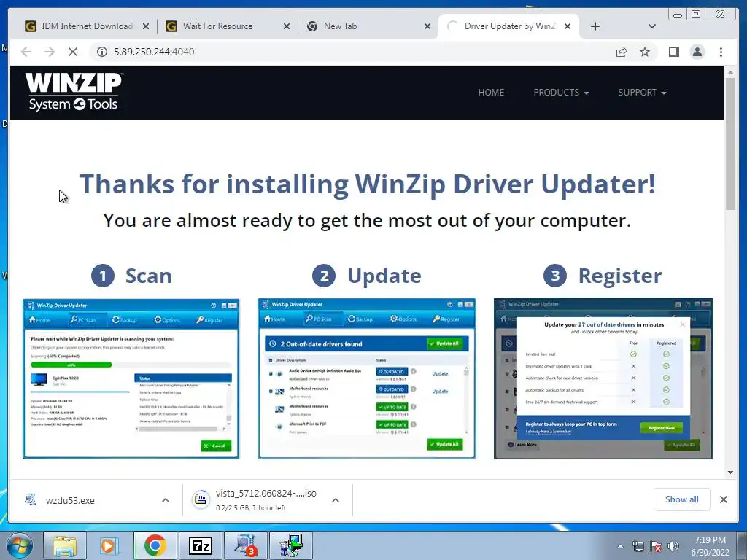Click the 'Update' step heading
747x560 pixels.
click(x=384, y=276)
